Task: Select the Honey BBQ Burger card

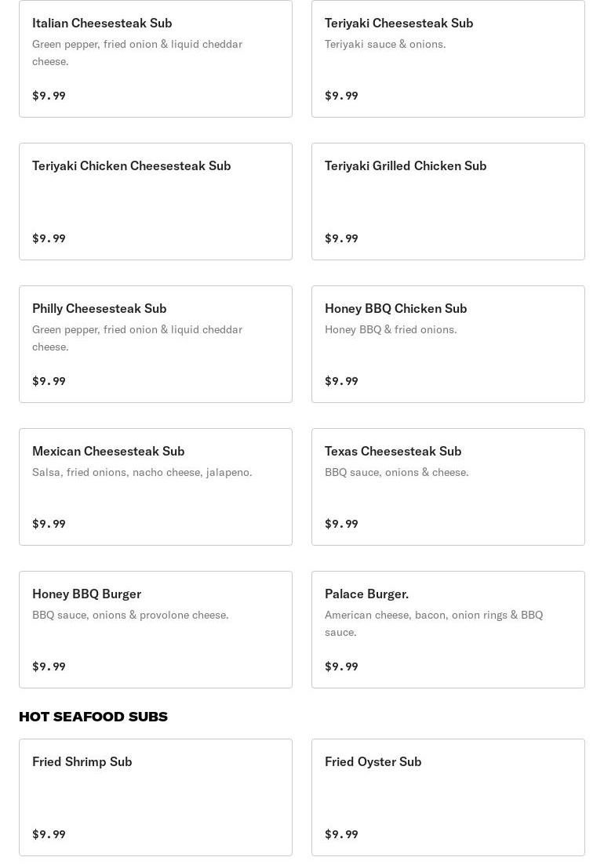Action: click(155, 630)
